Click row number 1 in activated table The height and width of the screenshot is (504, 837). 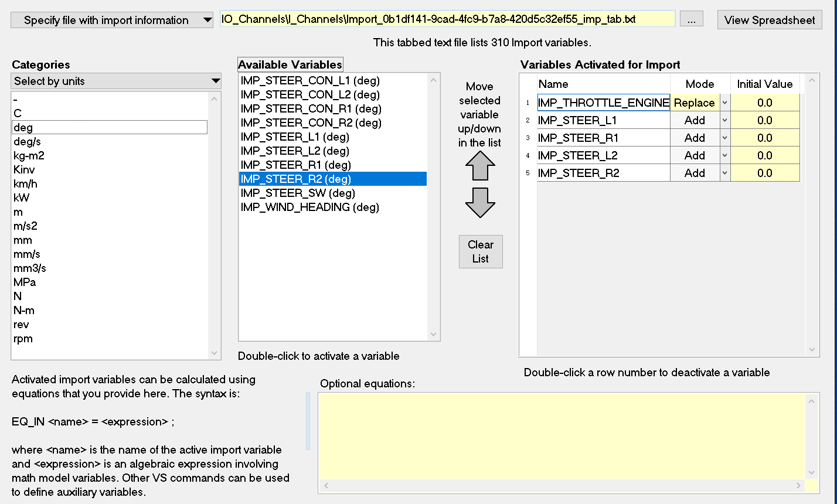528,103
